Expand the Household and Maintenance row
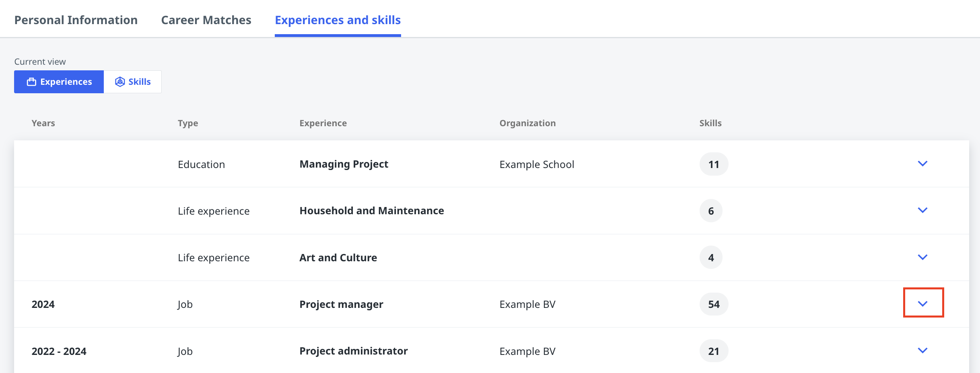 coord(922,210)
